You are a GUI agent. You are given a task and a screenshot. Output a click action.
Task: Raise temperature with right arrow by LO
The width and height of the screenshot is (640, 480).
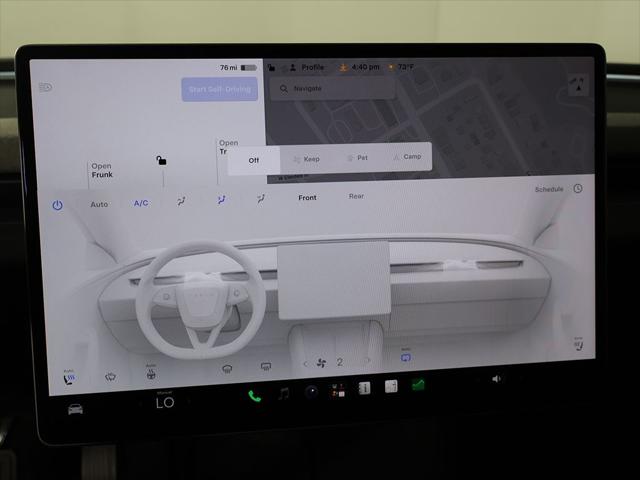(x=189, y=402)
